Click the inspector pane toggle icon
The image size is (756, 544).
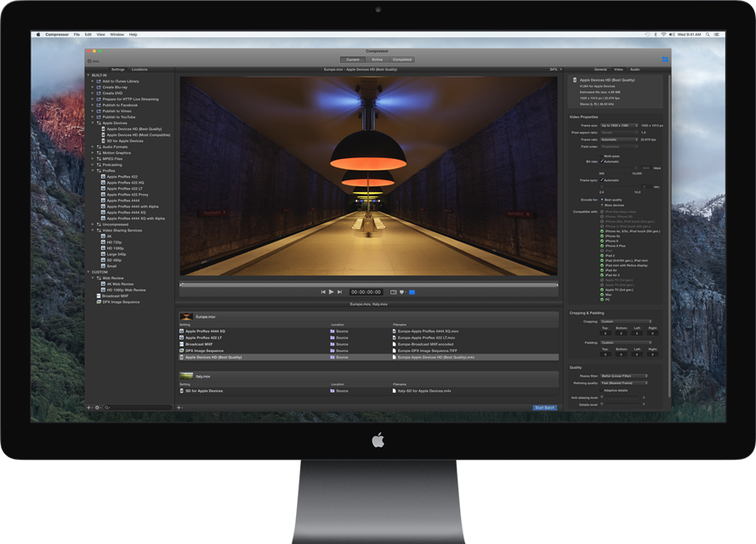tap(665, 59)
